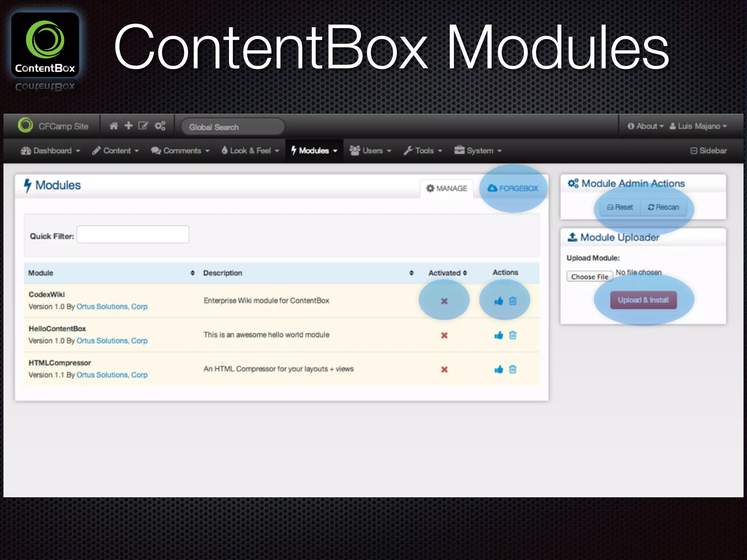Image resolution: width=747 pixels, height=560 pixels.
Task: Switch to the MANAGE tab
Action: (447, 188)
